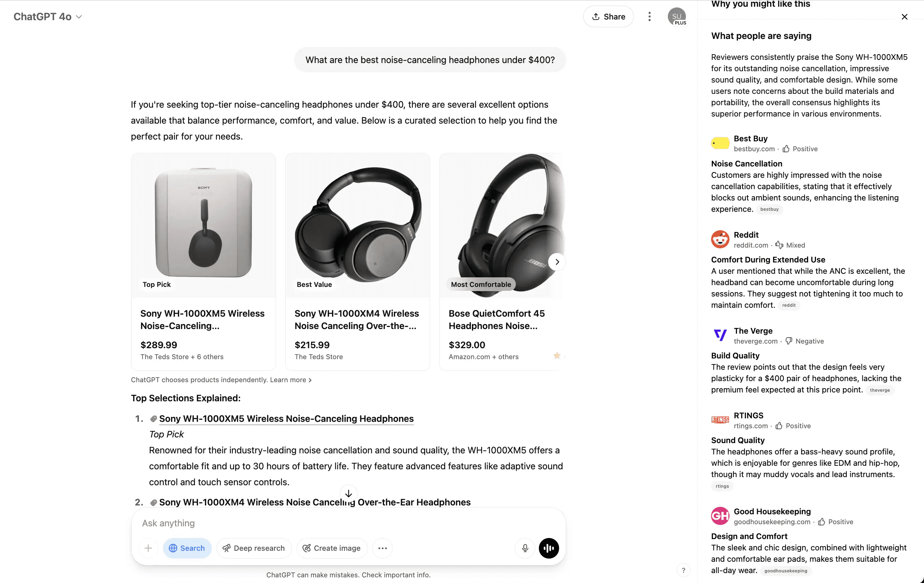
Task: Close the product details side panel
Action: click(905, 17)
